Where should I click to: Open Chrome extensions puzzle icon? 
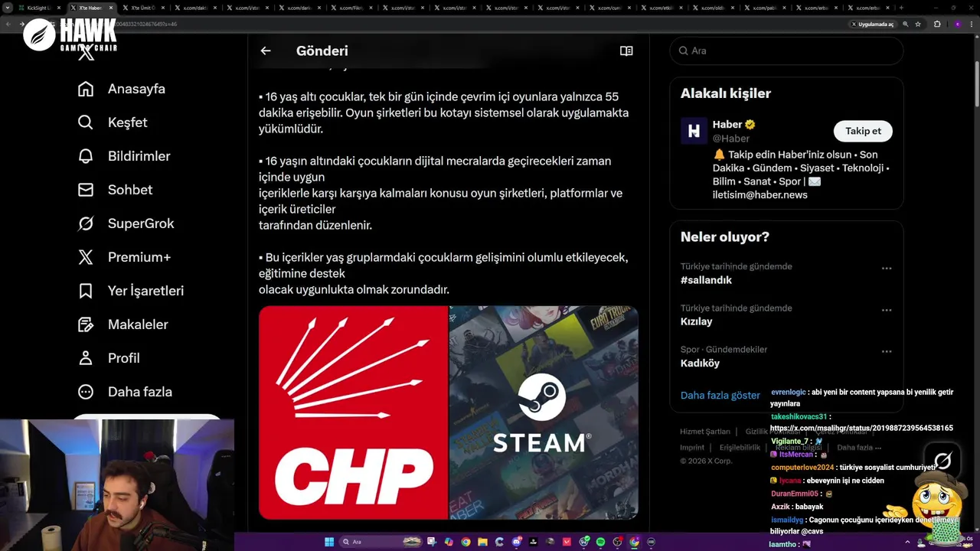(x=937, y=24)
